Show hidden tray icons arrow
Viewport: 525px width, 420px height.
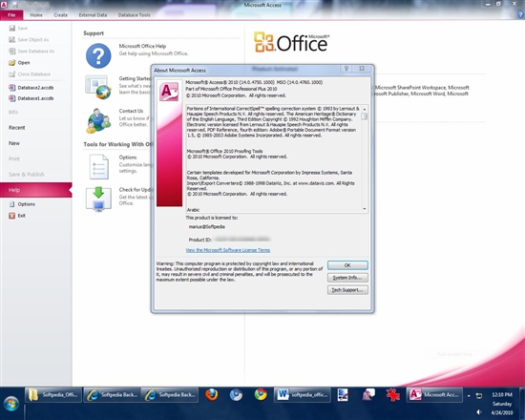[x=469, y=396]
